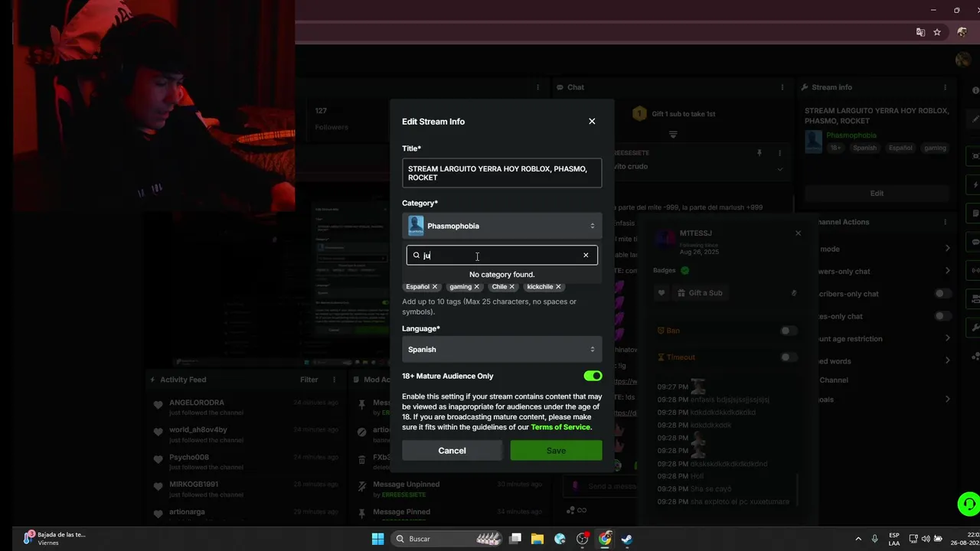The height and width of the screenshot is (551, 980).
Task: Open the green support chat bubble
Action: (x=969, y=504)
